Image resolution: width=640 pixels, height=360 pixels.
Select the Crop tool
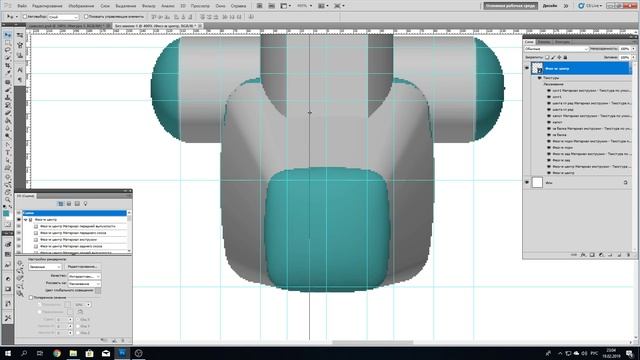click(8, 66)
